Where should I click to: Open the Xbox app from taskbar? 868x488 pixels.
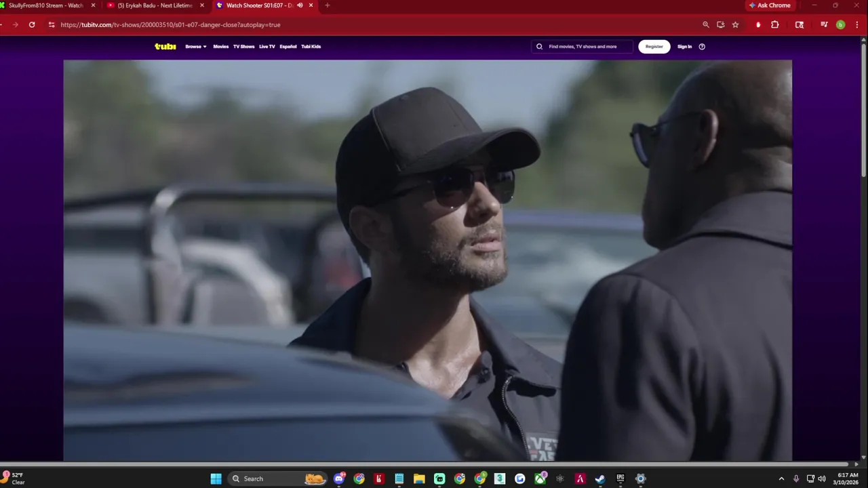pos(540,479)
